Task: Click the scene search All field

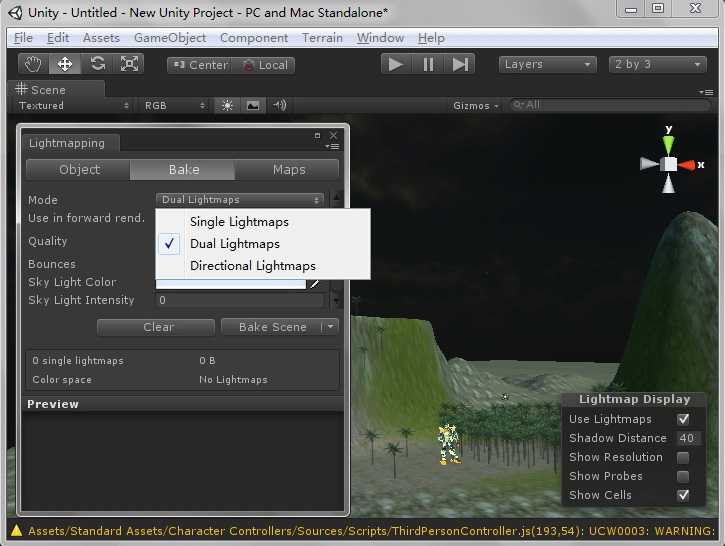Action: [x=609, y=105]
